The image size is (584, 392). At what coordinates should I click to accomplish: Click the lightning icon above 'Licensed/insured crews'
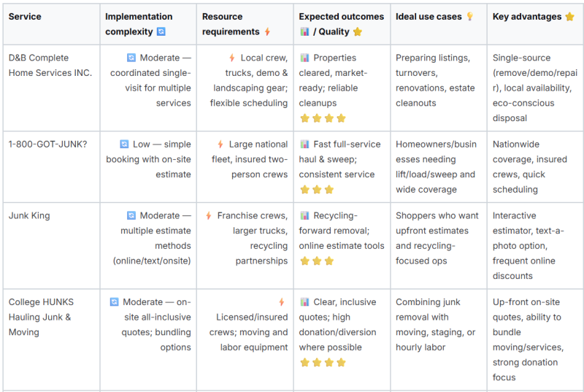(282, 302)
